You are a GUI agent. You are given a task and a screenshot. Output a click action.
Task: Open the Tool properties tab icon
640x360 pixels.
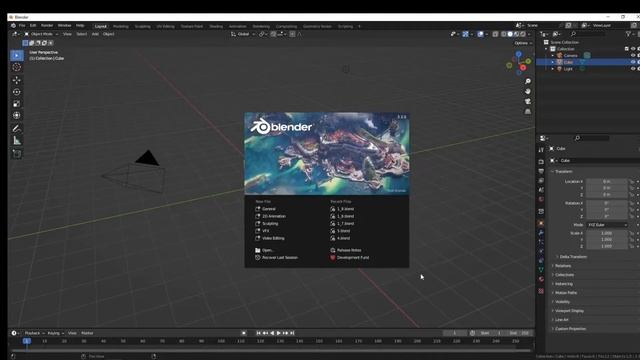[541, 150]
